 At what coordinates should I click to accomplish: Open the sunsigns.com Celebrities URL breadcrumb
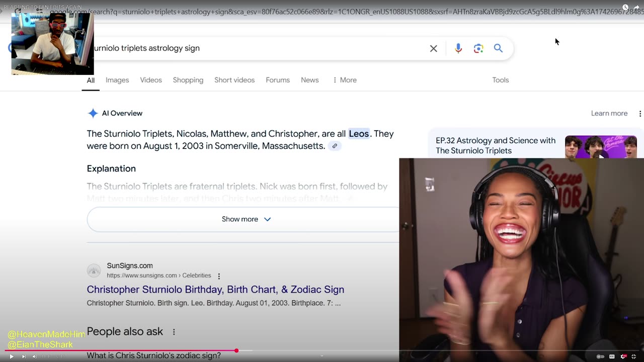[x=158, y=276]
